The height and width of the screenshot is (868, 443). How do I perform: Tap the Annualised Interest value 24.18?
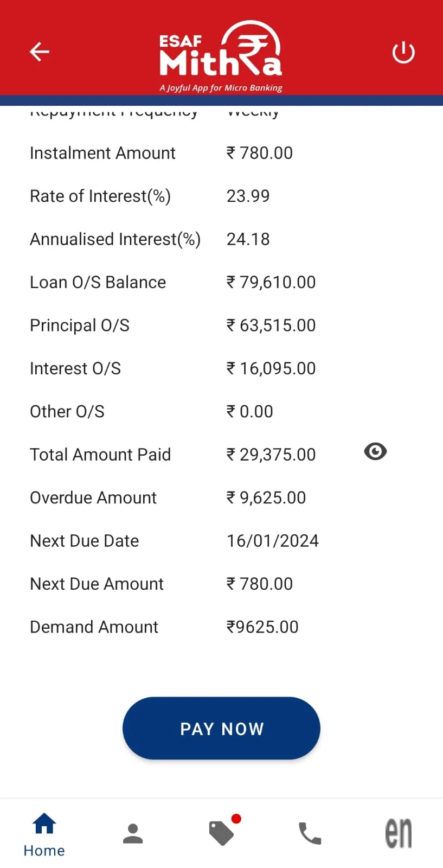pos(248,239)
